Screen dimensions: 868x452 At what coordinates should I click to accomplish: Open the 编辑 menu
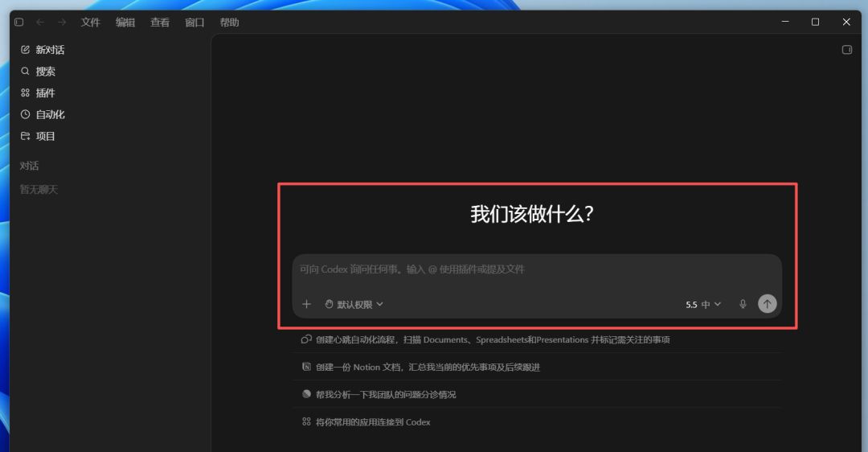coord(125,23)
